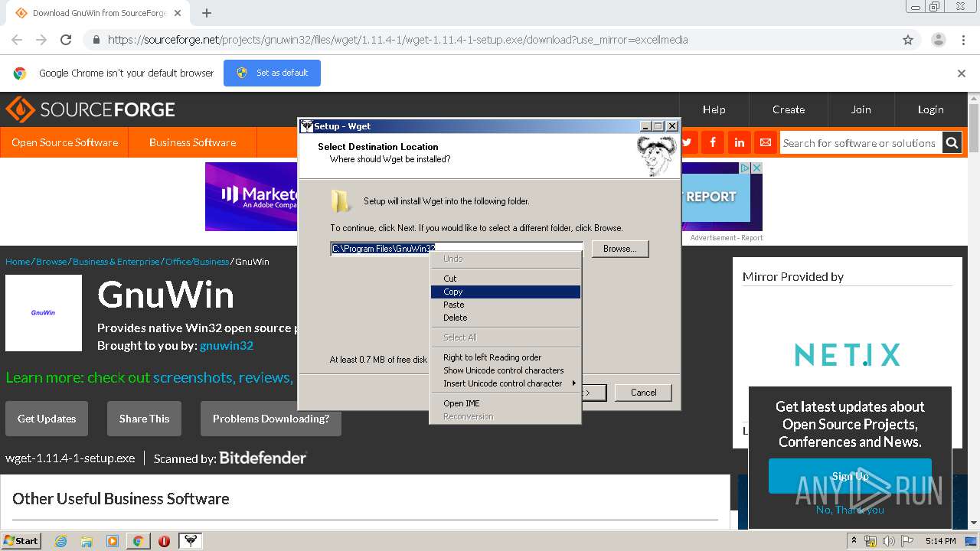The image size is (980, 551).
Task: Click Chrome forward arrow
Action: coord(41,40)
